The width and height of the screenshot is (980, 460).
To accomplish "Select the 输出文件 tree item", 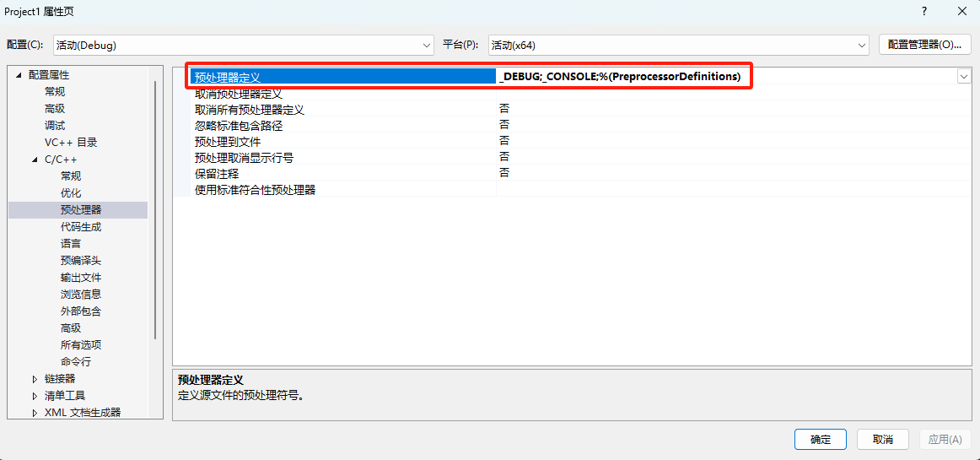I will [81, 278].
